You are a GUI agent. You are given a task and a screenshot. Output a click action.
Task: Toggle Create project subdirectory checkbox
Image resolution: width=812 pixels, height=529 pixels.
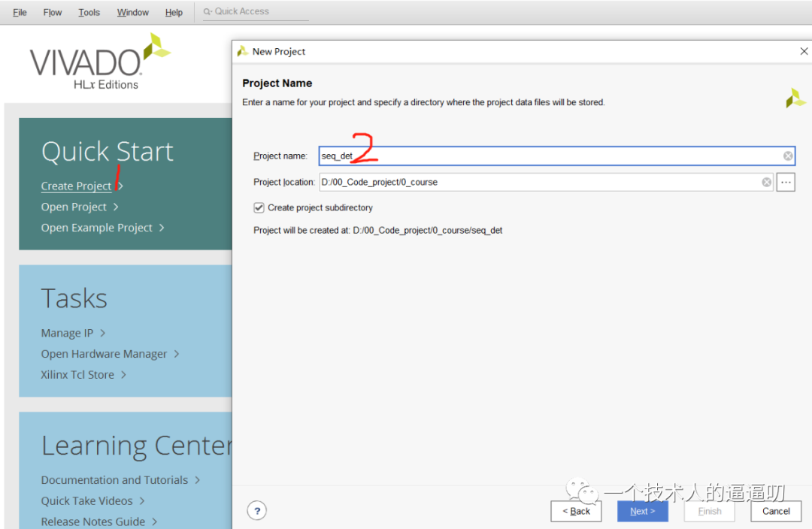click(259, 207)
